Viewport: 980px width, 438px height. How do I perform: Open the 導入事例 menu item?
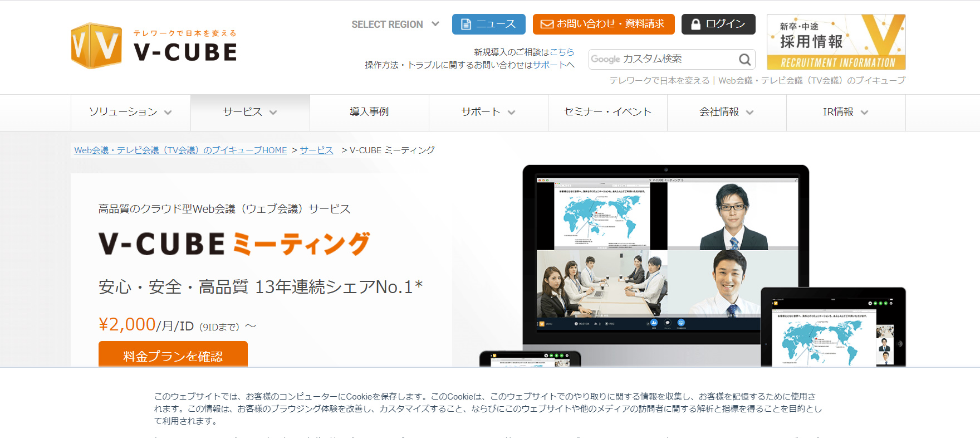[369, 112]
